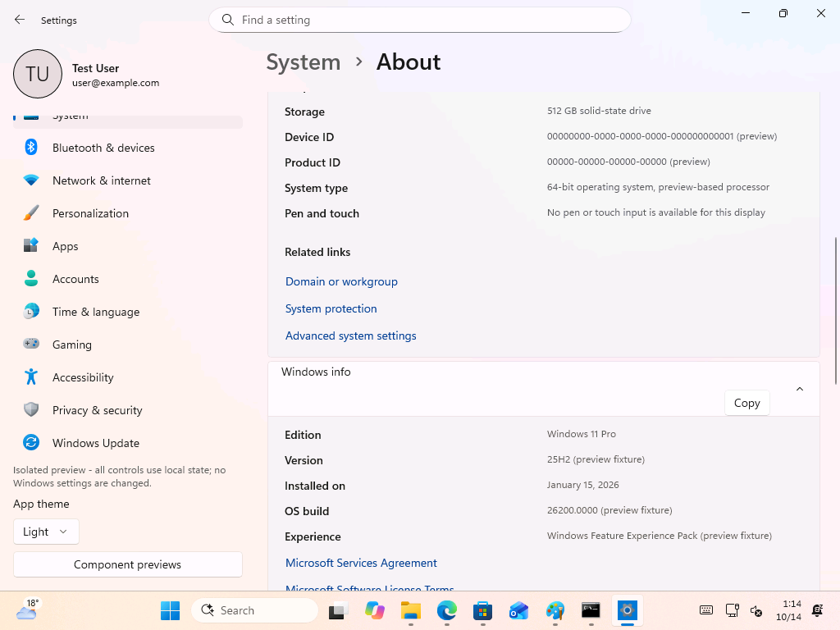Click the touch keyboard tray icon
This screenshot has height=630, width=840.
click(x=706, y=610)
